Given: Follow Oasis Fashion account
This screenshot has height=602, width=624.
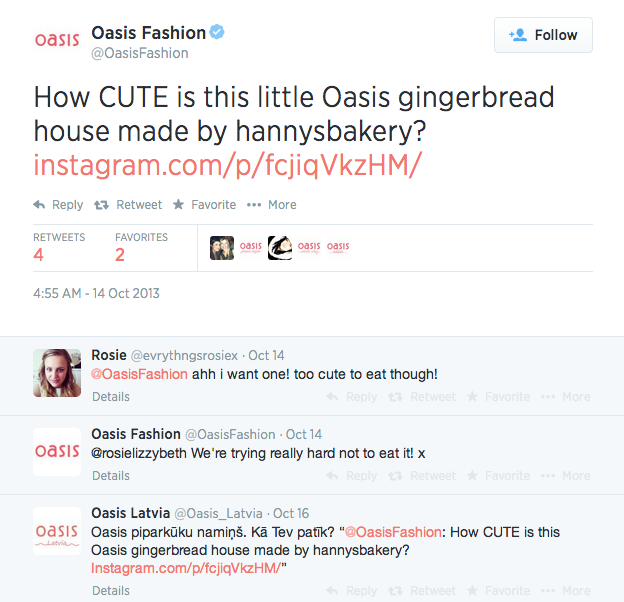Looking at the screenshot, I should (x=543, y=35).
